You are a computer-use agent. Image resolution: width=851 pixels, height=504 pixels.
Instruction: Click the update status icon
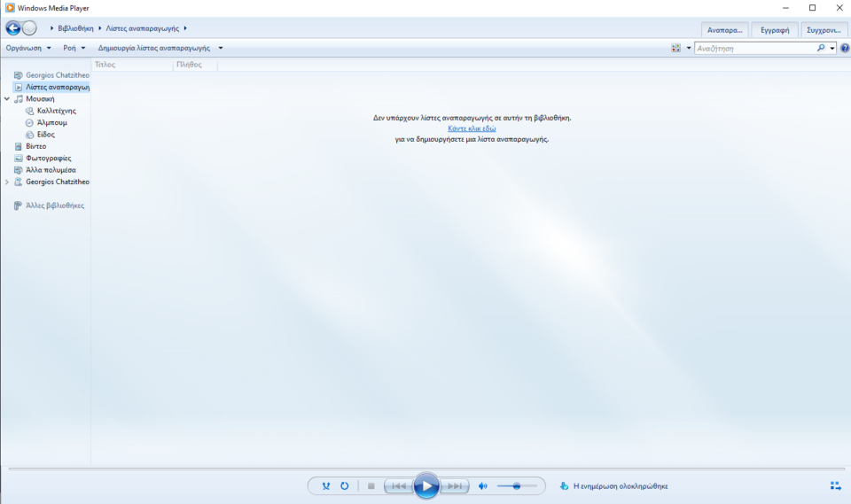tap(564, 486)
